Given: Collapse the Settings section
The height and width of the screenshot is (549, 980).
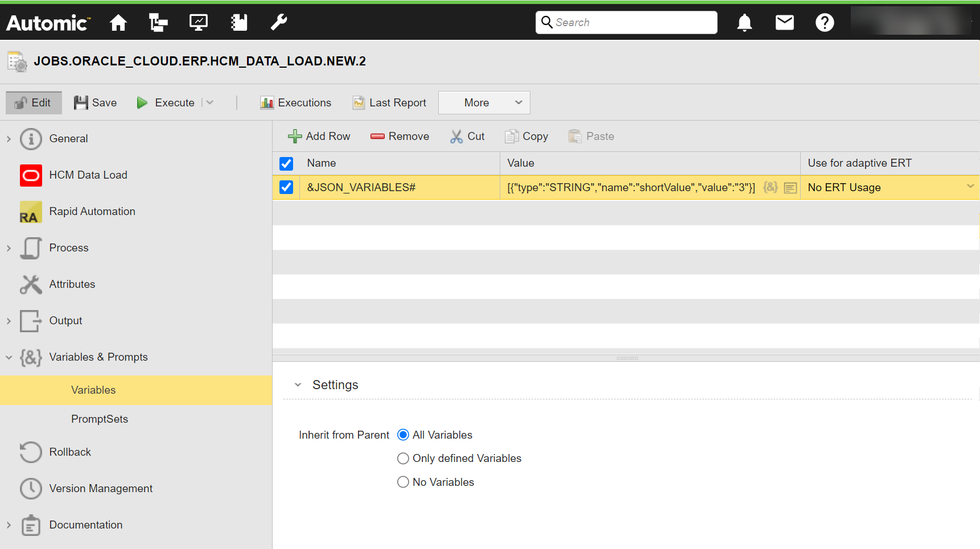Looking at the screenshot, I should click(298, 385).
